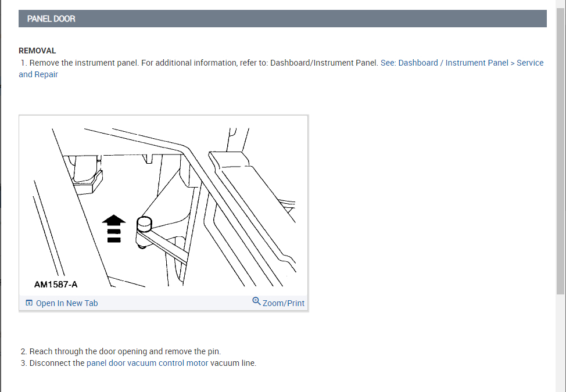Click the vertical scrollbar thumb

click(x=561, y=152)
